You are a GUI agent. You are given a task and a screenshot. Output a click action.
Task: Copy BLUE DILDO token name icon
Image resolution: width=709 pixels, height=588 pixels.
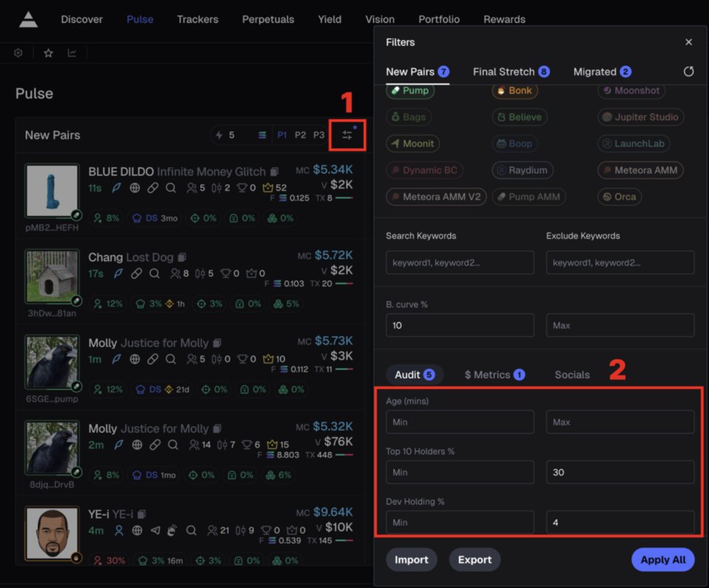274,172
